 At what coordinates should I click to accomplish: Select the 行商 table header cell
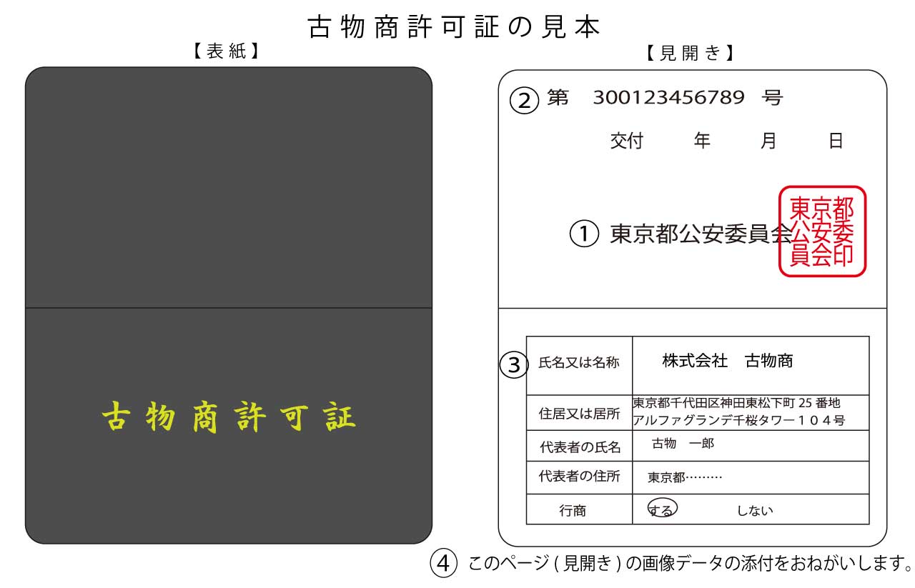(579, 509)
